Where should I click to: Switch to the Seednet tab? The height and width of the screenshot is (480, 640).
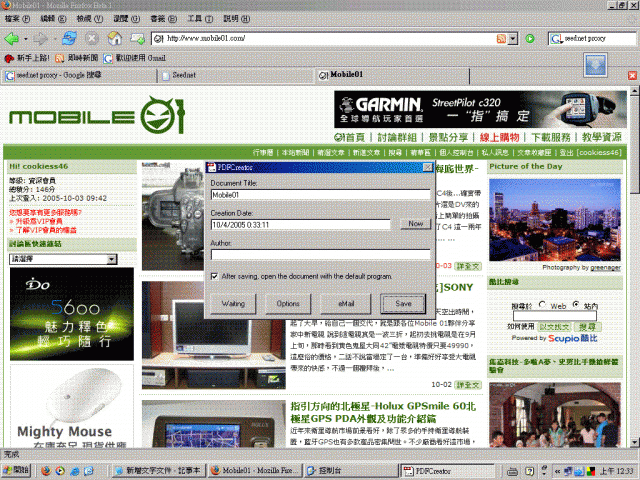tap(237, 76)
